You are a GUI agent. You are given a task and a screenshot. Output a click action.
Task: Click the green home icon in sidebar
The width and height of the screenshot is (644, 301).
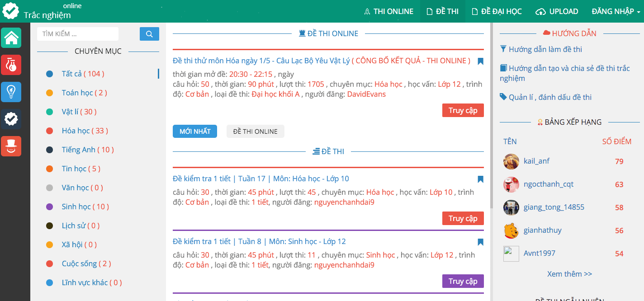coord(11,38)
